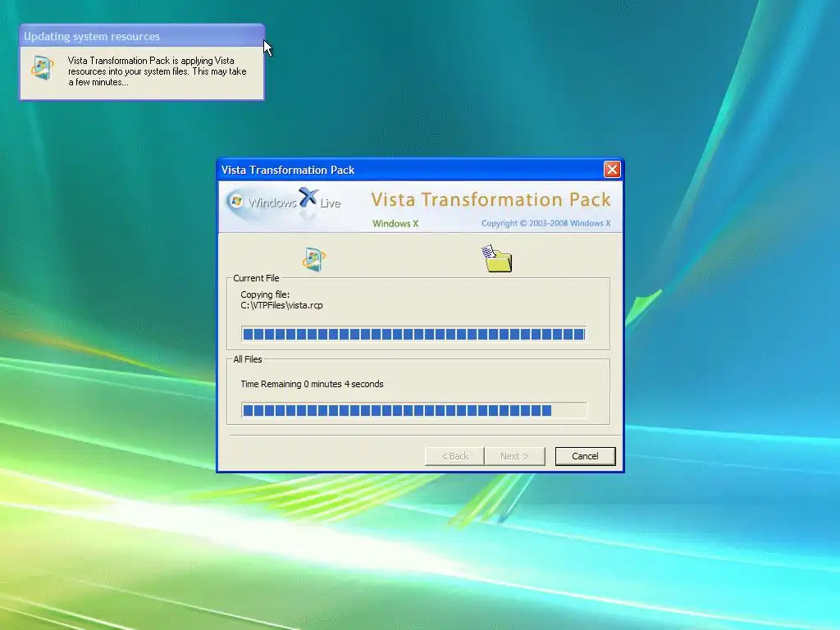Click the Current File progress bar
This screenshot has width=840, height=630.
point(413,335)
